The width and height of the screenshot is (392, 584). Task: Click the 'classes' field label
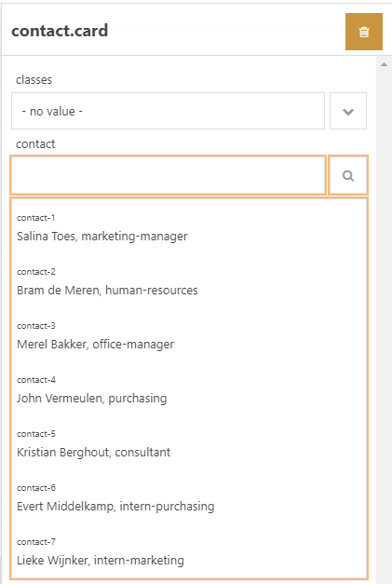pyautogui.click(x=34, y=80)
